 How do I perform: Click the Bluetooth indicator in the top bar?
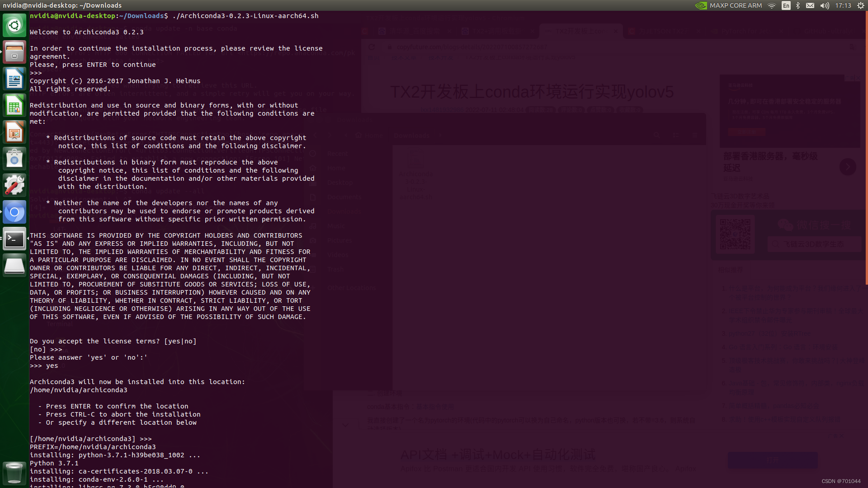(x=797, y=5)
